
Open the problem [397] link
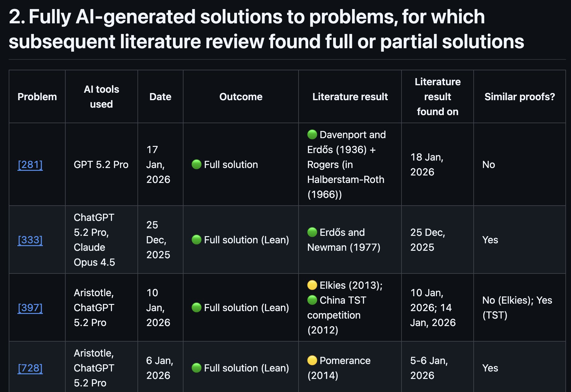click(x=30, y=308)
